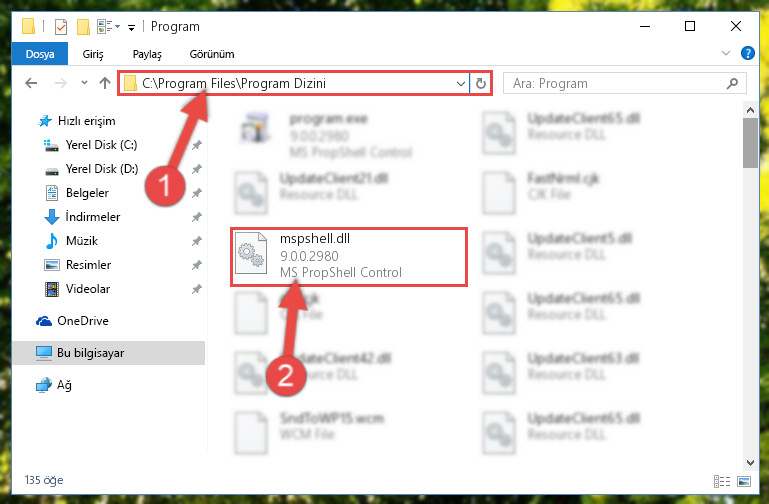Screen dimensions: 769x504
Task: Unpin Müzik using its pin icon
Action: [x=197, y=241]
